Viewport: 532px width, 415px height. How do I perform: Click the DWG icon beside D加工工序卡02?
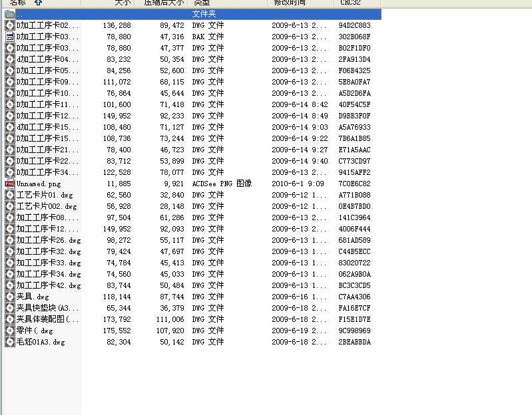[10, 25]
